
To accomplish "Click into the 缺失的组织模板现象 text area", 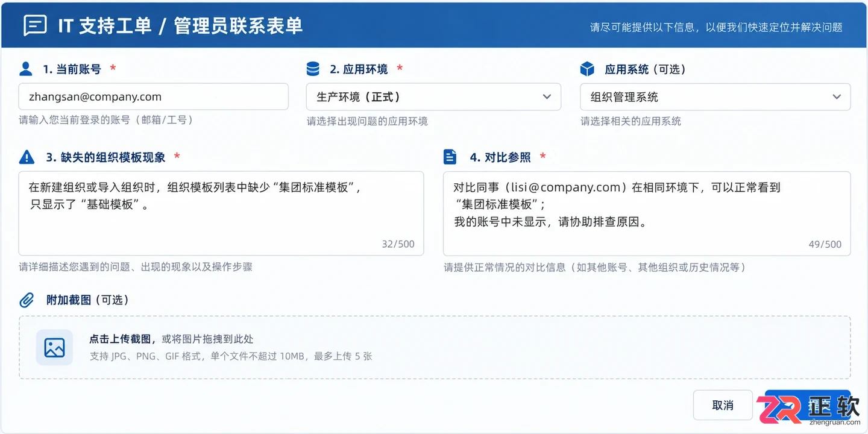I will point(221,213).
